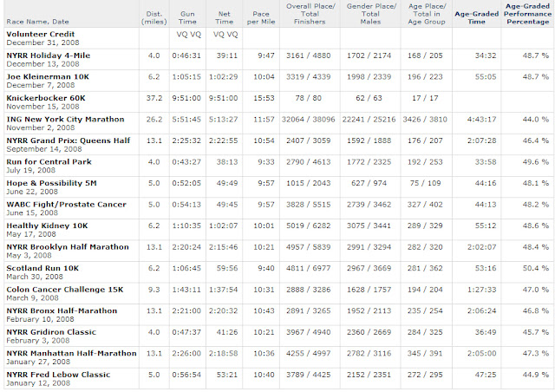Select gun time 0:46:31 for Holiday 4-Mile
555x392 pixels.
[186, 56]
